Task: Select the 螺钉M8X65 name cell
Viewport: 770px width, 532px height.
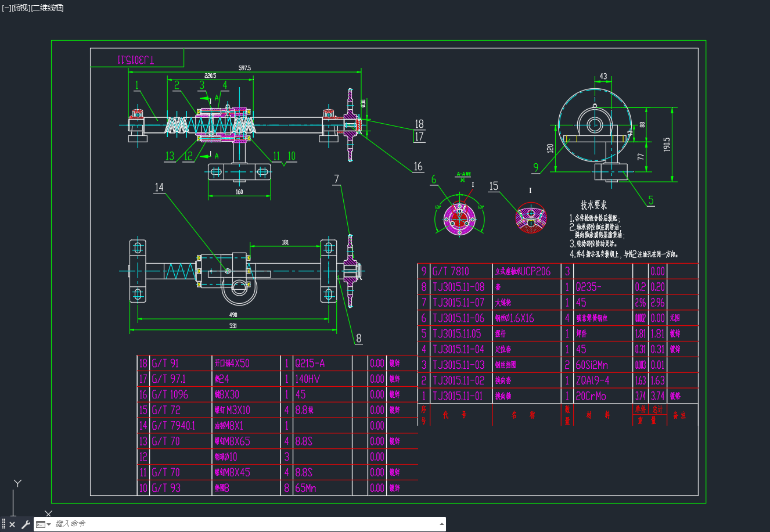Action: pyautogui.click(x=232, y=441)
